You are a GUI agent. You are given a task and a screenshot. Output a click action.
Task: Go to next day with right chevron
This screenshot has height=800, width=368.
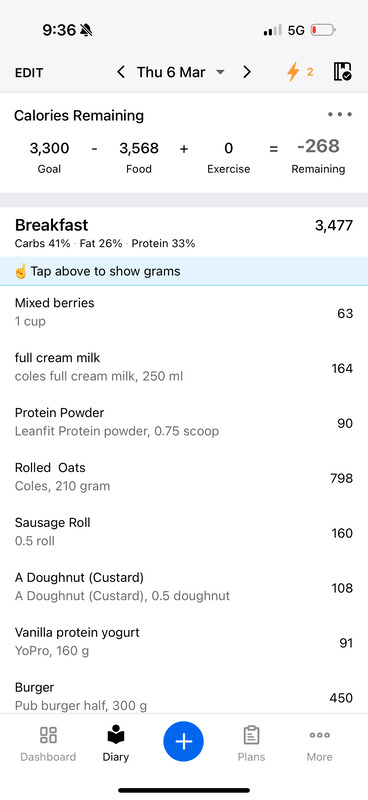click(x=247, y=72)
